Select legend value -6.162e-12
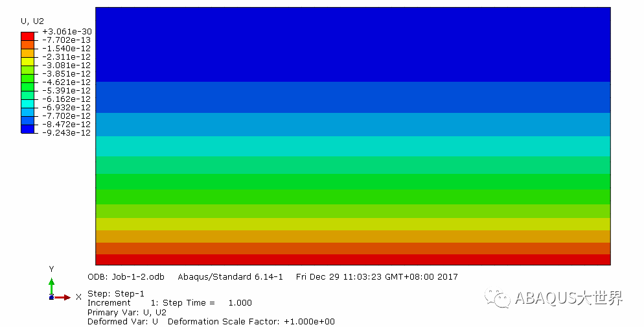The width and height of the screenshot is (644, 327). click(67, 99)
